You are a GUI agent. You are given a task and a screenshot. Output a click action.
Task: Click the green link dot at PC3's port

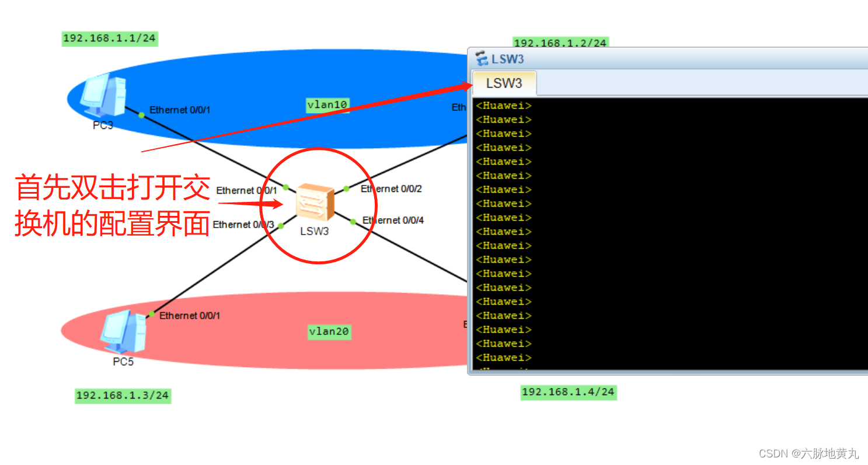[x=141, y=115]
